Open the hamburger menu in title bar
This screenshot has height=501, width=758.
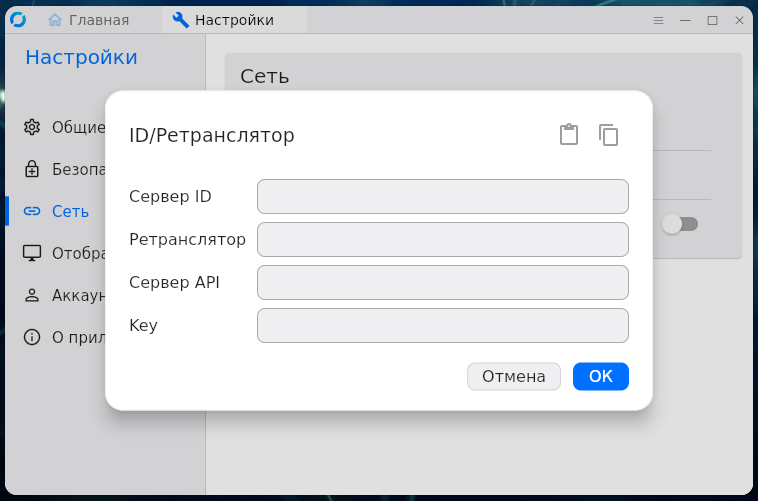coord(658,20)
